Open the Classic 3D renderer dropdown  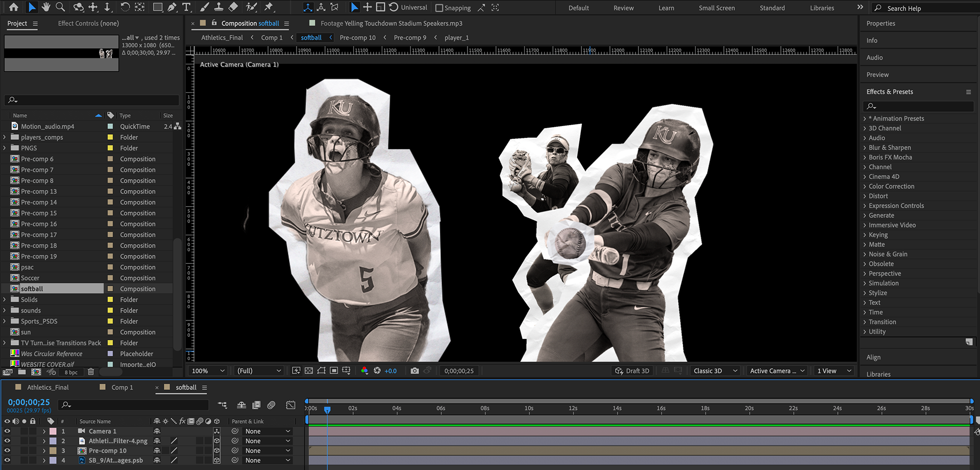click(715, 371)
